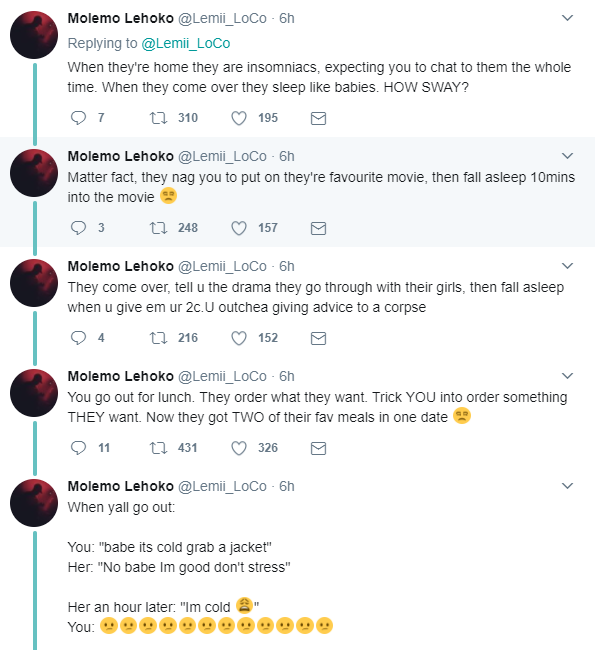Send the favourite movie tweet via direct message
The height and width of the screenshot is (650, 595).
pos(318,228)
